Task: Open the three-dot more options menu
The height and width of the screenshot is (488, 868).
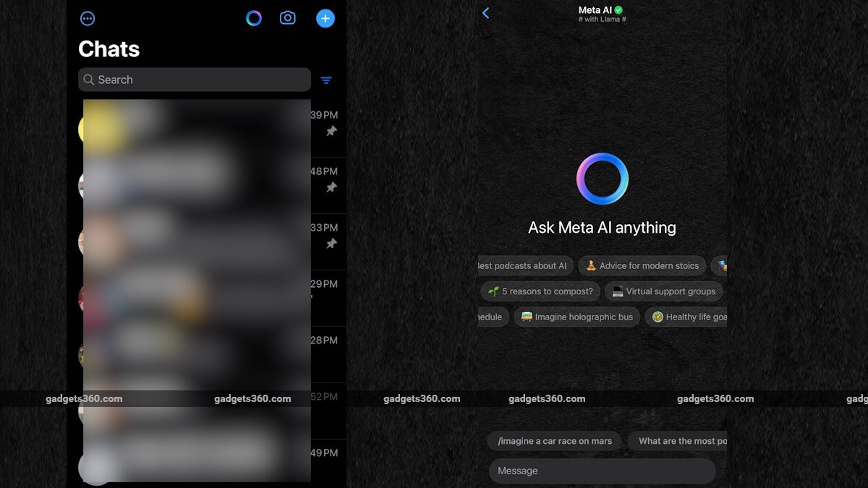Action: tap(88, 18)
